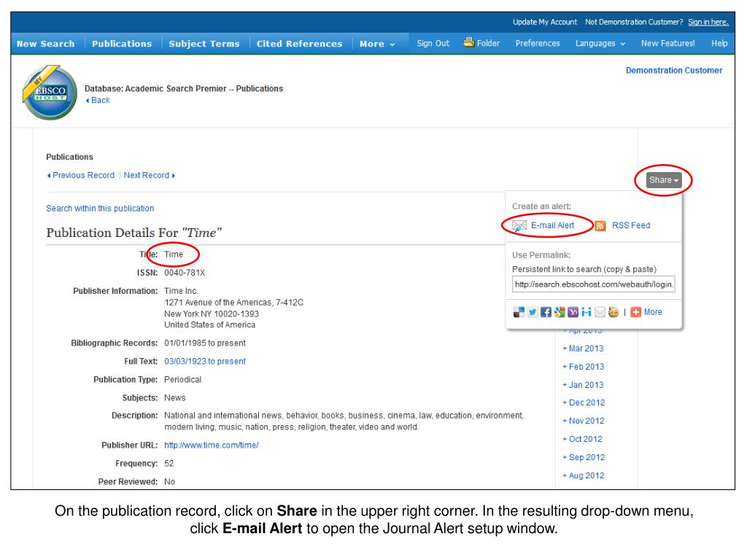Click the arrow beside Back link

pyautogui.click(x=88, y=101)
